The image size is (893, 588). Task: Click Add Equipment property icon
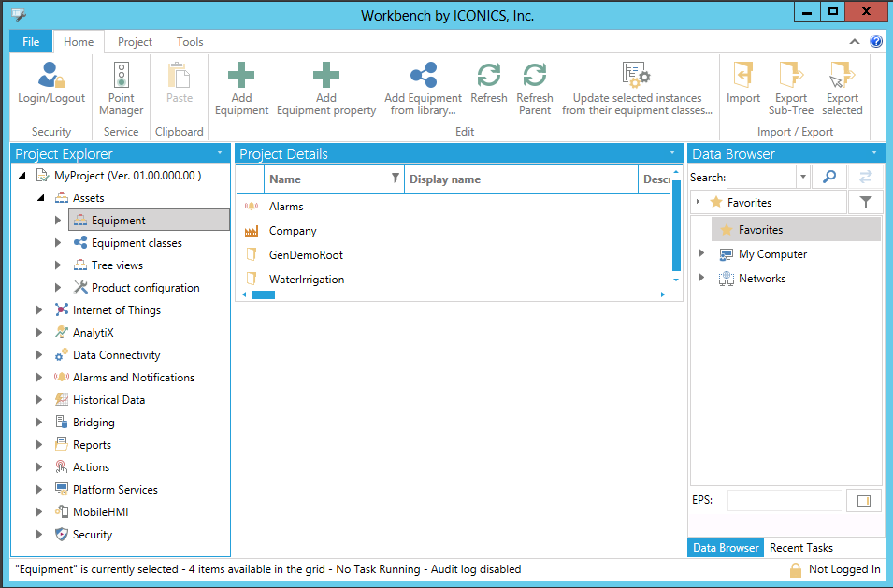tap(325, 76)
